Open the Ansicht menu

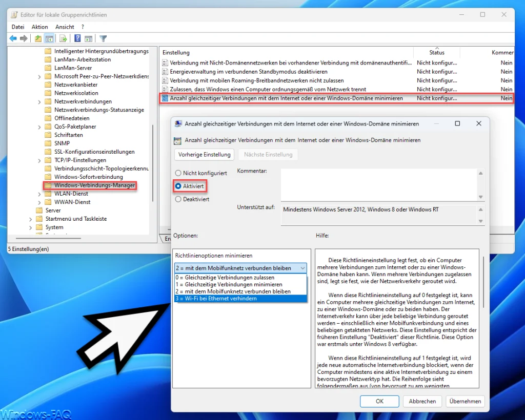pyautogui.click(x=65, y=27)
